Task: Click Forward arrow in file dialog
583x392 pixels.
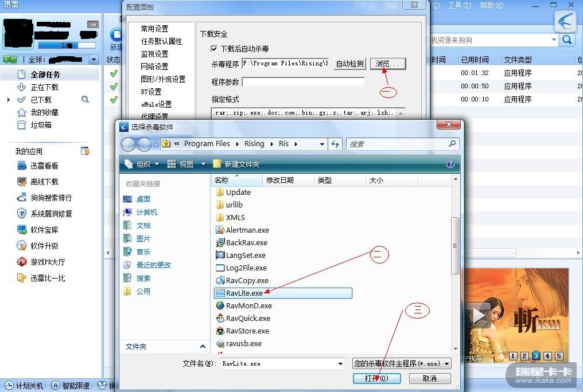Action: click(144, 144)
